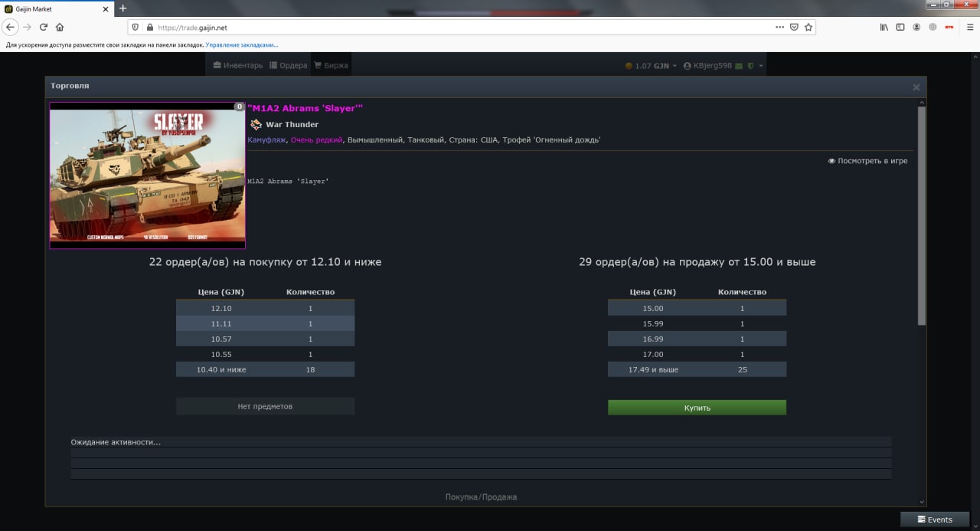The width and height of the screenshot is (980, 531).
Task: Open the Firefox account icon
Action: pyautogui.click(x=916, y=27)
